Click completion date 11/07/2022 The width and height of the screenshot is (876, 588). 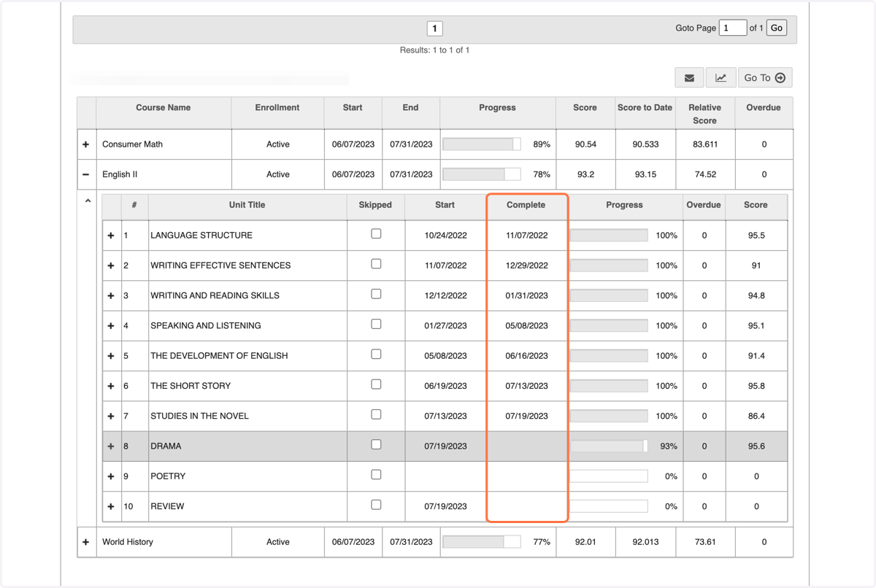[x=526, y=236]
